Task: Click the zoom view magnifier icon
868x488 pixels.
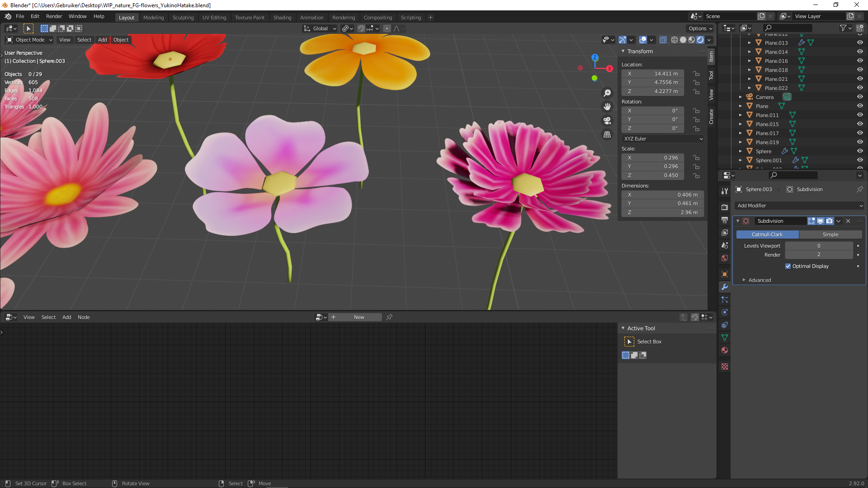Action: pos(607,93)
